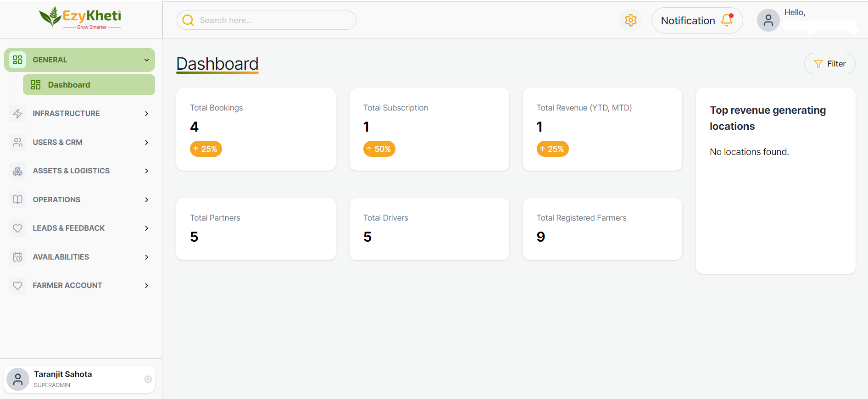The width and height of the screenshot is (868, 399).
Task: Click the EzyKheti logo
Action: pyautogui.click(x=80, y=18)
